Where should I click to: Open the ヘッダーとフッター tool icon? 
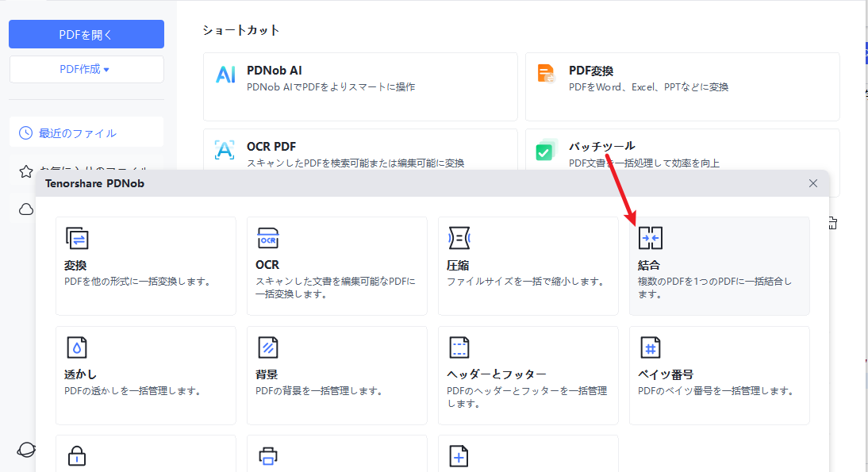click(x=459, y=347)
